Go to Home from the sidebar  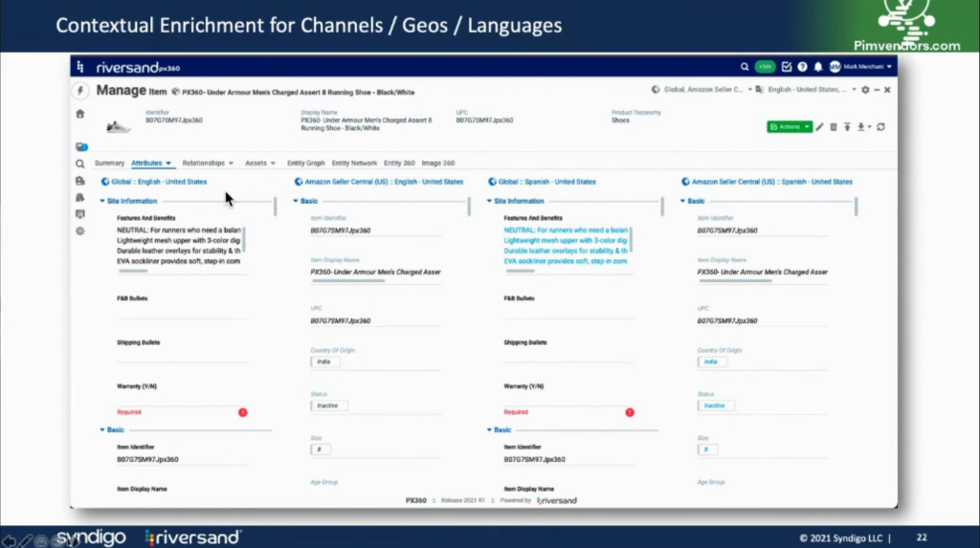pos(80,115)
